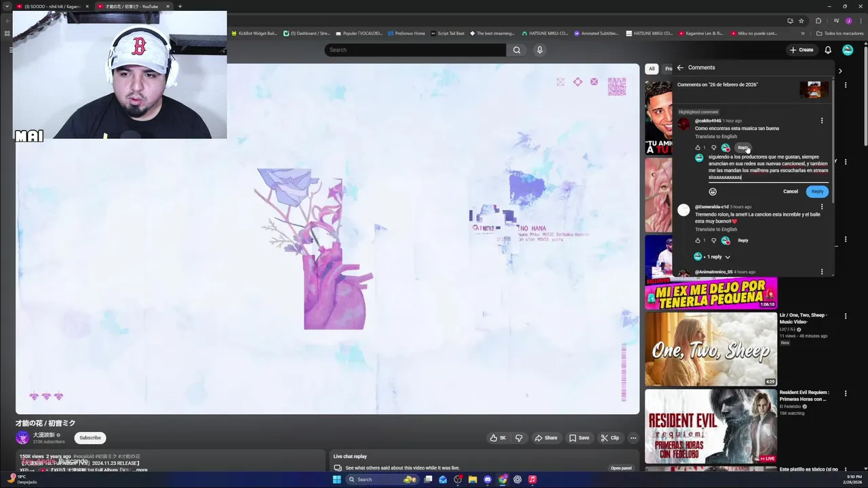Image resolution: width=868 pixels, height=488 pixels.
Task: Subscribe to the channel
Action: [90, 438]
